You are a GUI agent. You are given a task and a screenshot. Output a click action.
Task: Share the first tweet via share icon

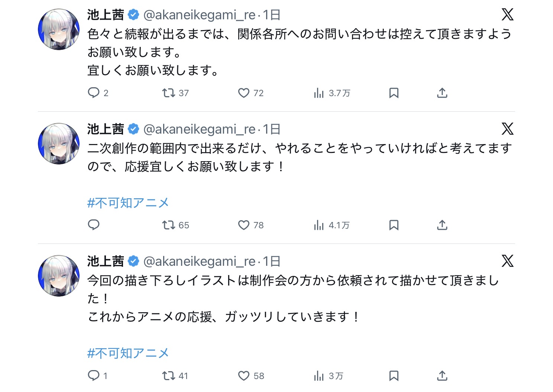tap(442, 93)
